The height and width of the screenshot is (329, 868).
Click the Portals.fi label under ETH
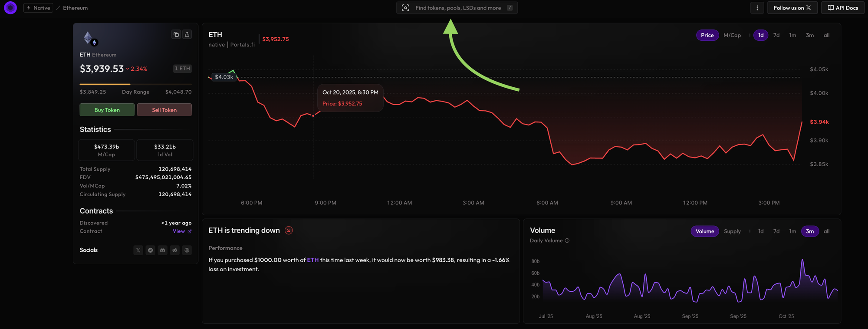(x=243, y=45)
